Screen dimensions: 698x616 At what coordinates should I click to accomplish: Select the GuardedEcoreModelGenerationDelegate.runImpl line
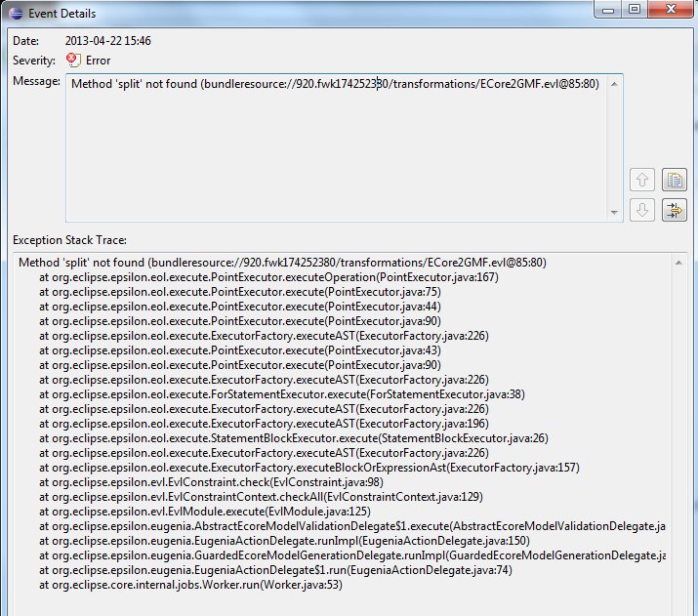point(352,555)
